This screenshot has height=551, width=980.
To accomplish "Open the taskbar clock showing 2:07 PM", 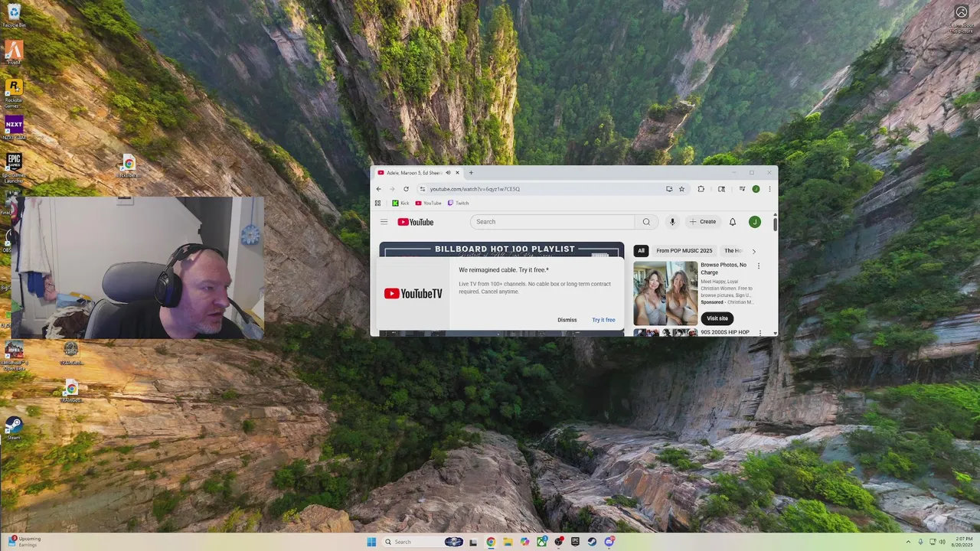I will click(963, 542).
